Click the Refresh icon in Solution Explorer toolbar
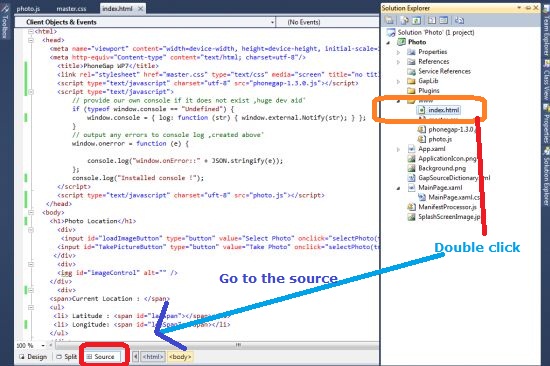 tap(416, 20)
